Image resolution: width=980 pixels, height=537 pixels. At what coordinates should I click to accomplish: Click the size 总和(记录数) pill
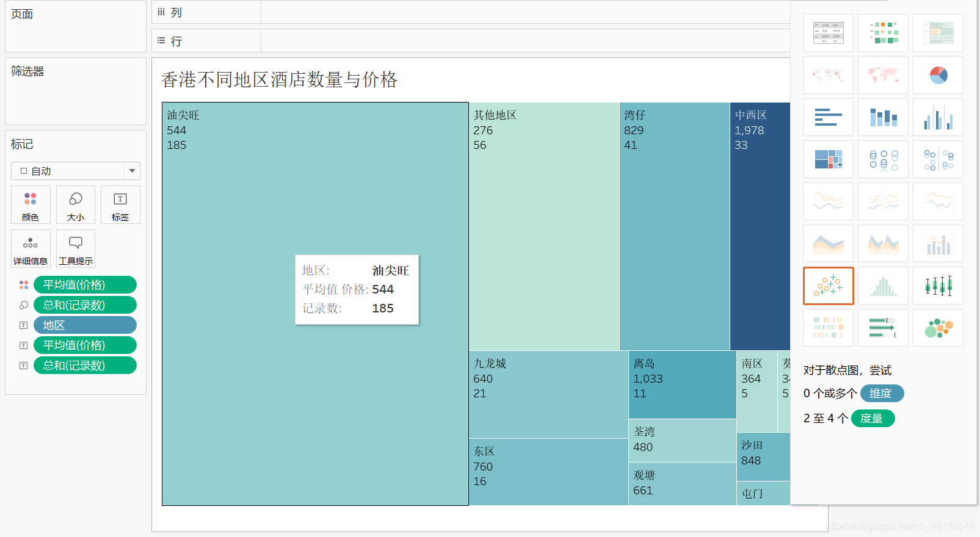point(85,305)
